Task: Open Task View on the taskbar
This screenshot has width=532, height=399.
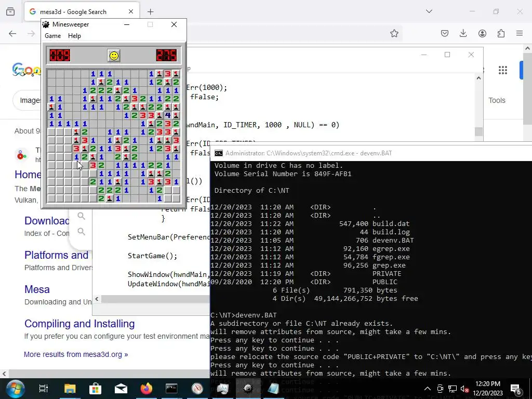Action: click(44, 389)
